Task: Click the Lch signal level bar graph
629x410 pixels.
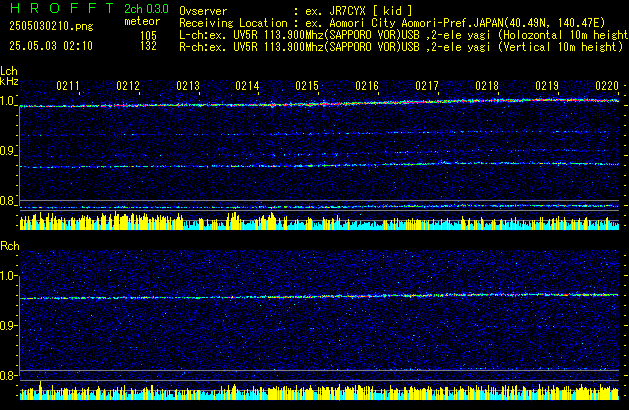Action: tap(319, 221)
